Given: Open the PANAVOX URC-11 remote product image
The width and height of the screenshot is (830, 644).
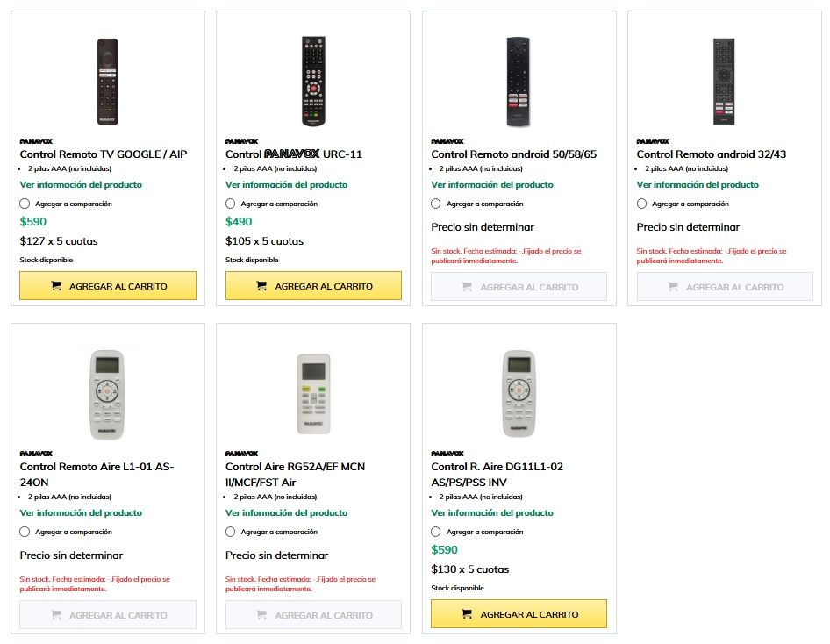Looking at the screenshot, I should 313,82.
